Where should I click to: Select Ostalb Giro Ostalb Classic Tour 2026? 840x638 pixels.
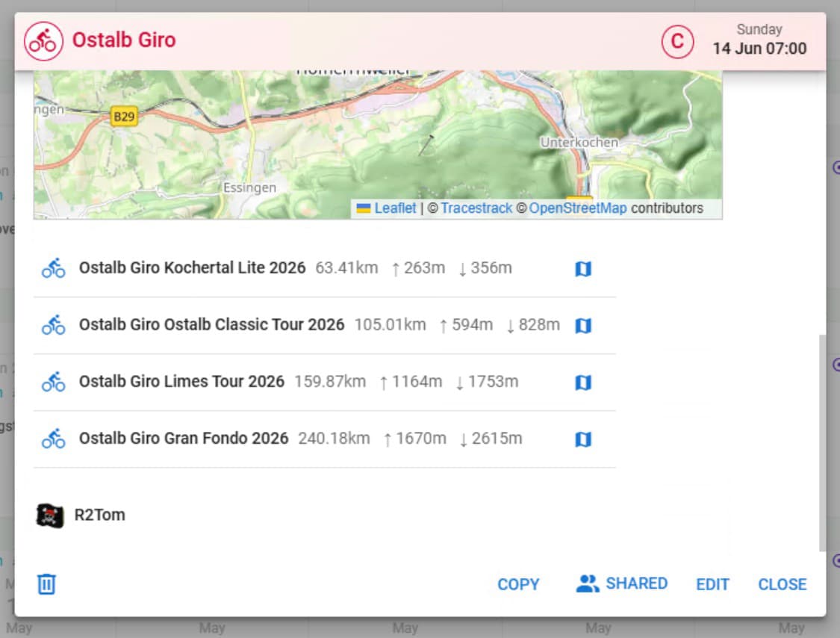(211, 325)
